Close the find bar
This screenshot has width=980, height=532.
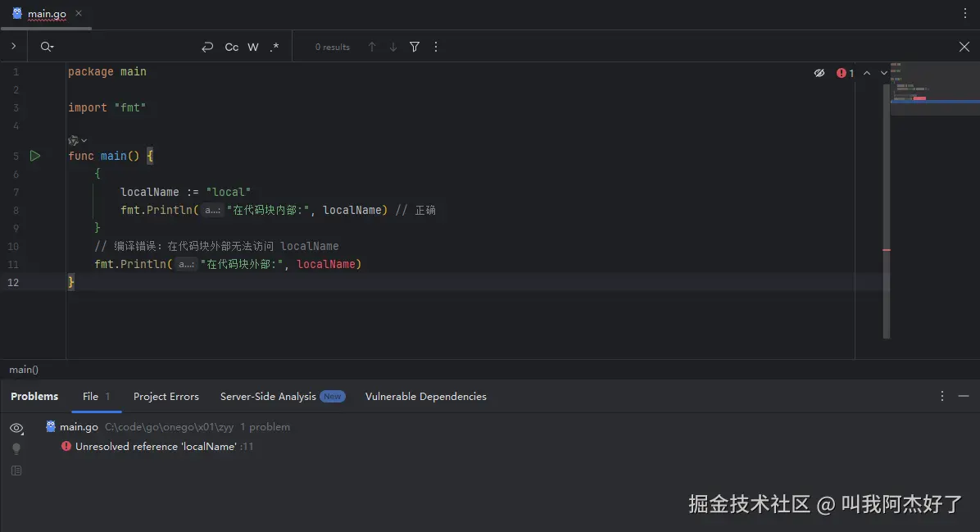[x=964, y=47]
